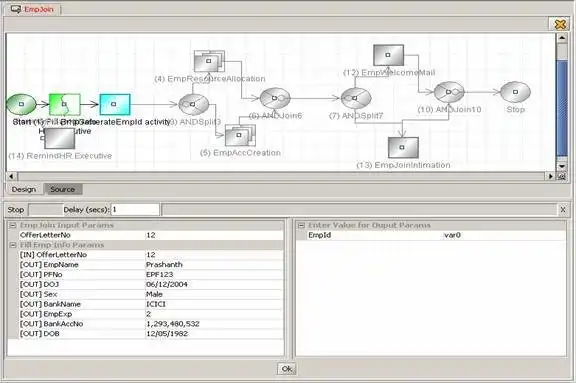
Task: Collapse Enter Value for Output Params section
Action: (x=301, y=225)
